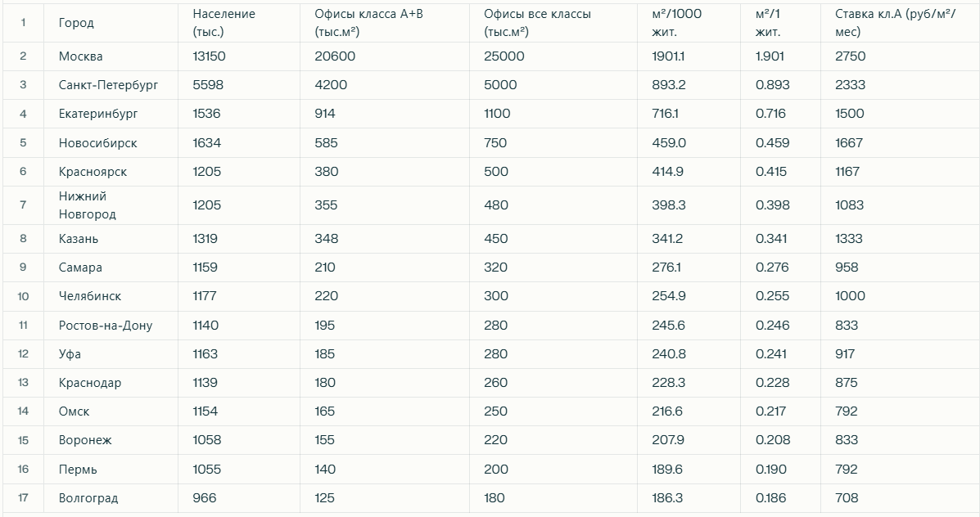Select Казань all-class offices value 450

553,239
